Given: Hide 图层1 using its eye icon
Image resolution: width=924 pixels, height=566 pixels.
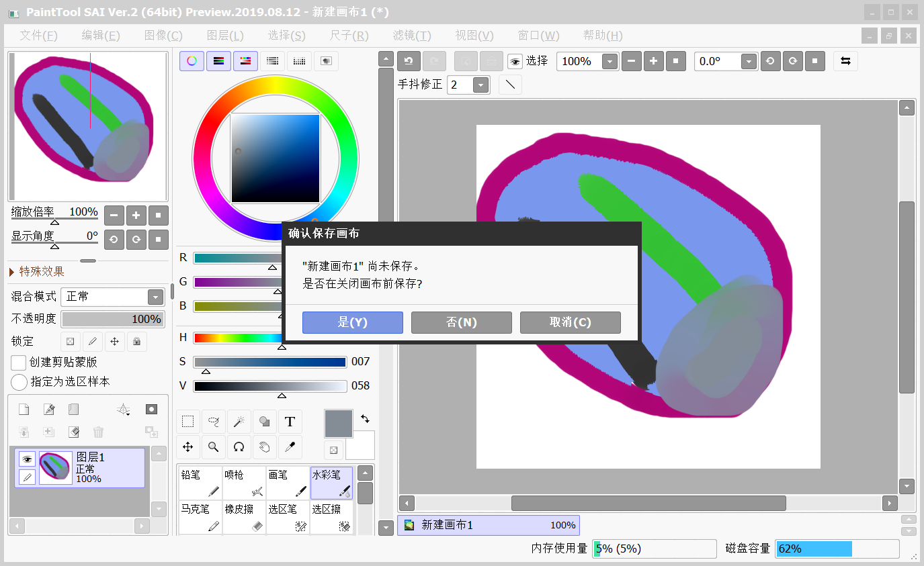Looking at the screenshot, I should [27, 459].
